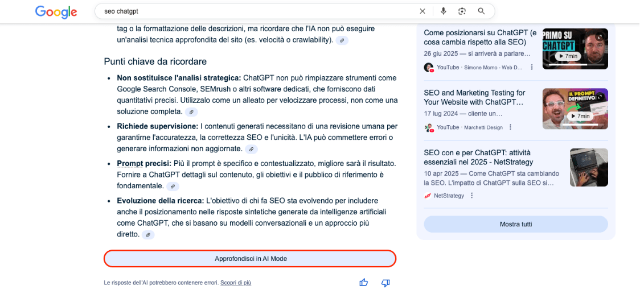
Task: Open three-dot menu next to NetStrategy
Action: click(471, 196)
